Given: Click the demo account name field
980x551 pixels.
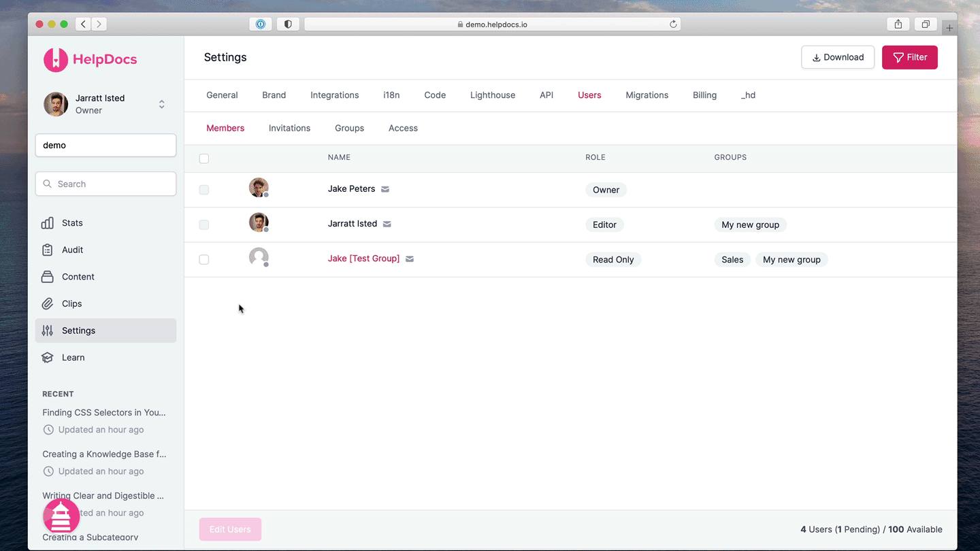Looking at the screenshot, I should [105, 145].
